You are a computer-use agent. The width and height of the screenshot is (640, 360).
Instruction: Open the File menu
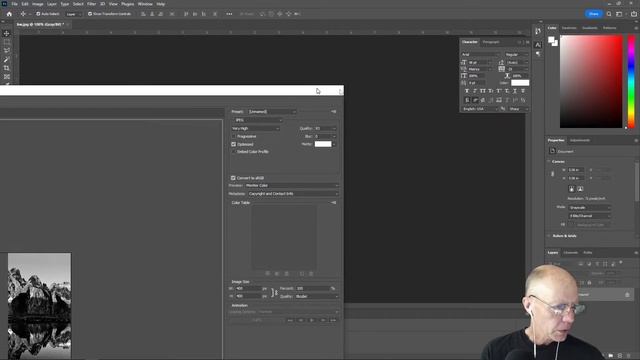[x=14, y=4]
